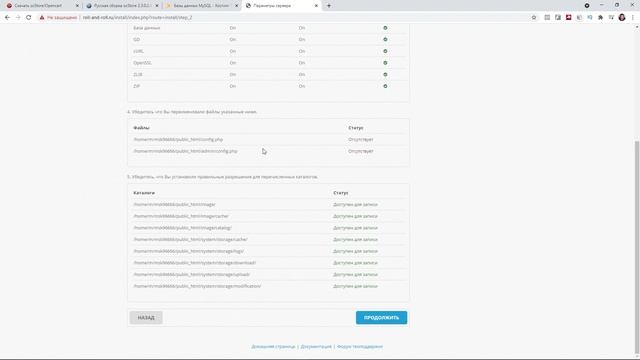The image size is (640, 360).
Task: Select the 'Каталоги' column header
Action: [x=144, y=193]
